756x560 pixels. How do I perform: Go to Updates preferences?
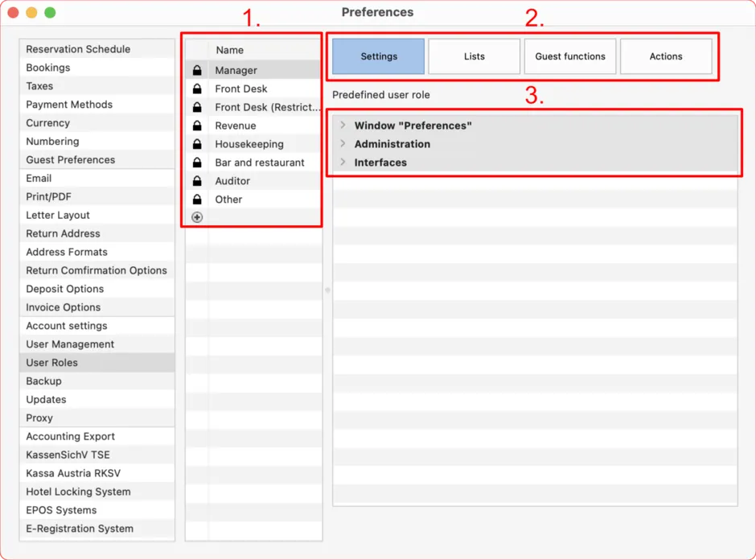97,399
